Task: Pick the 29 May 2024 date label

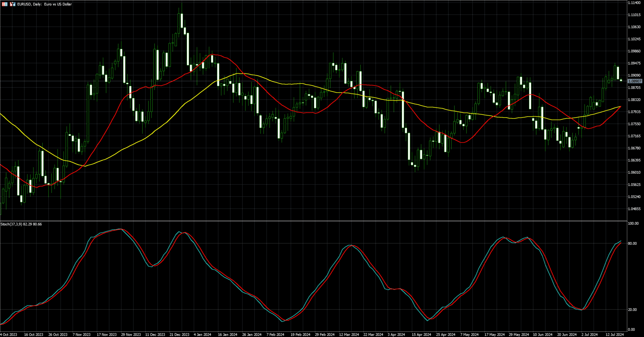Action: (x=519, y=335)
